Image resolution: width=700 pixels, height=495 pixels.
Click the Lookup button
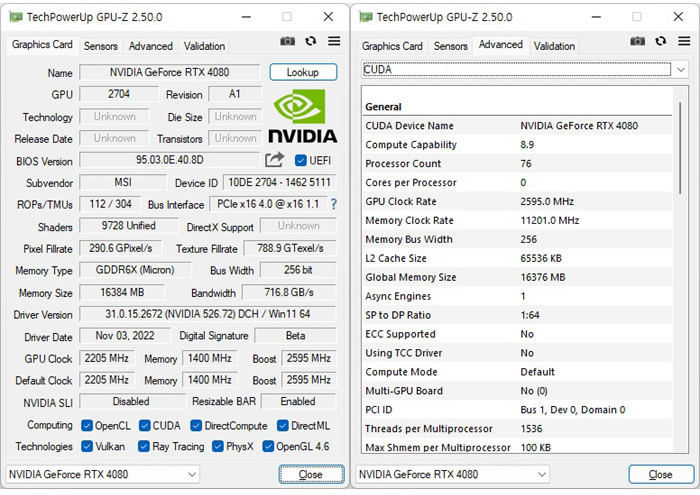pos(303,72)
